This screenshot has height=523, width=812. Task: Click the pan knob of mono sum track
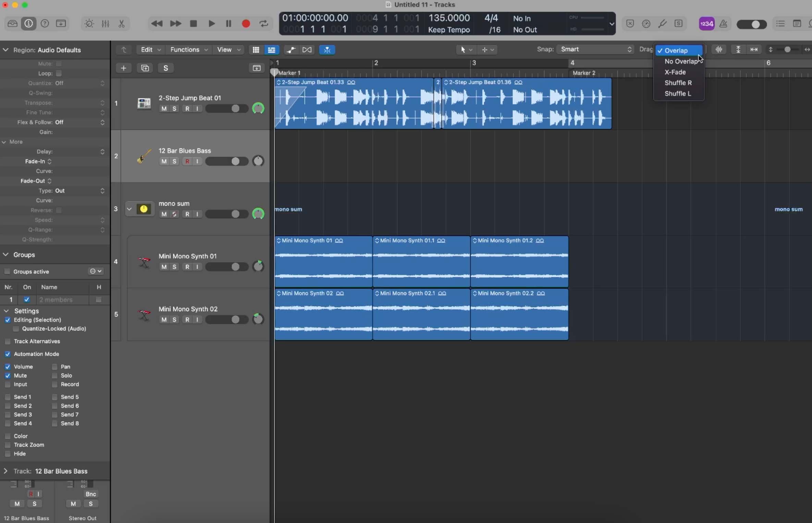[x=258, y=214]
